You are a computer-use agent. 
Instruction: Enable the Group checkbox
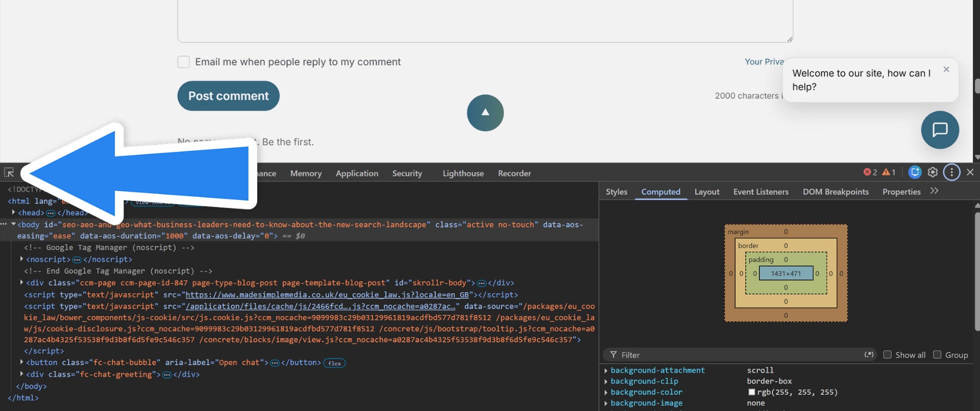[x=937, y=354]
